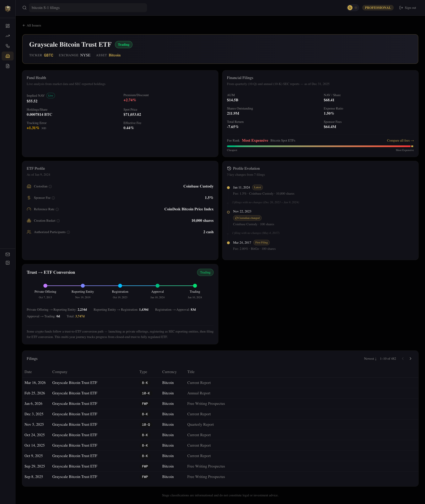The image size is (425, 504).
Task: Show info tooltip for Reference Rate
Action: click(57, 209)
